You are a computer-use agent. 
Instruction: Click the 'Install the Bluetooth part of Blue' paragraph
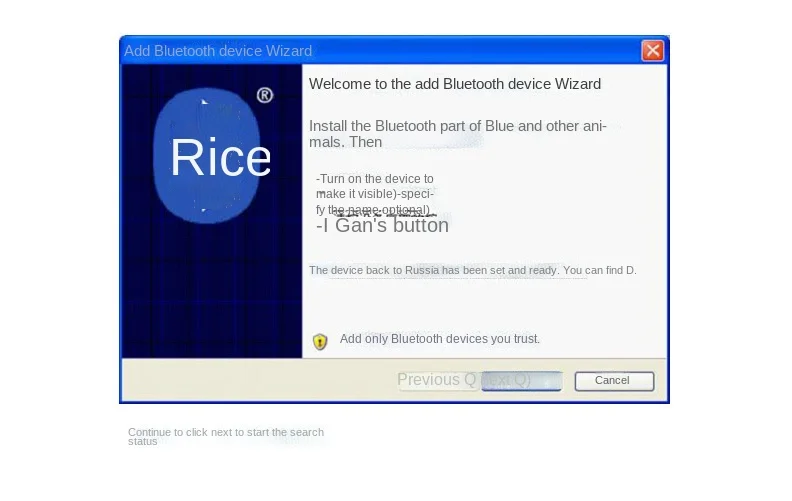pos(458,134)
